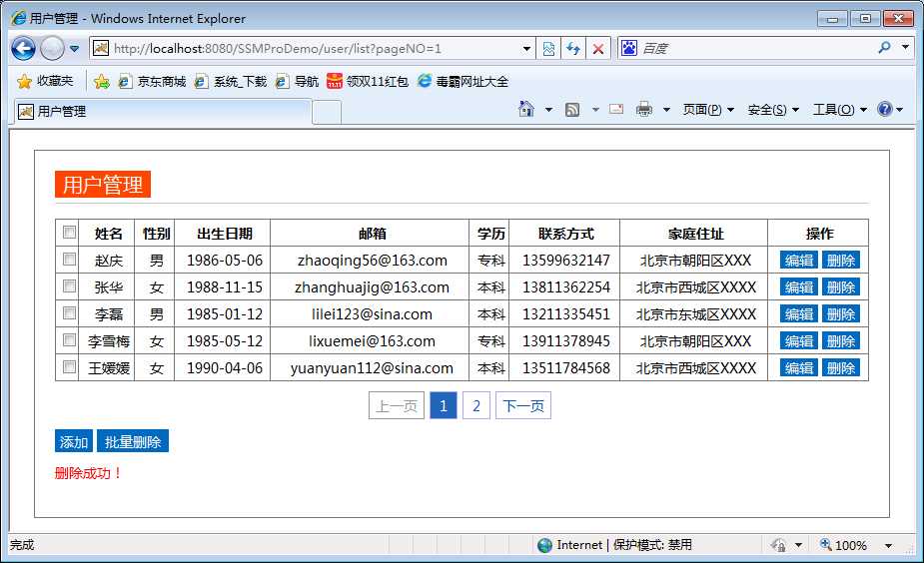Open the 工具(O) menu

[840, 110]
